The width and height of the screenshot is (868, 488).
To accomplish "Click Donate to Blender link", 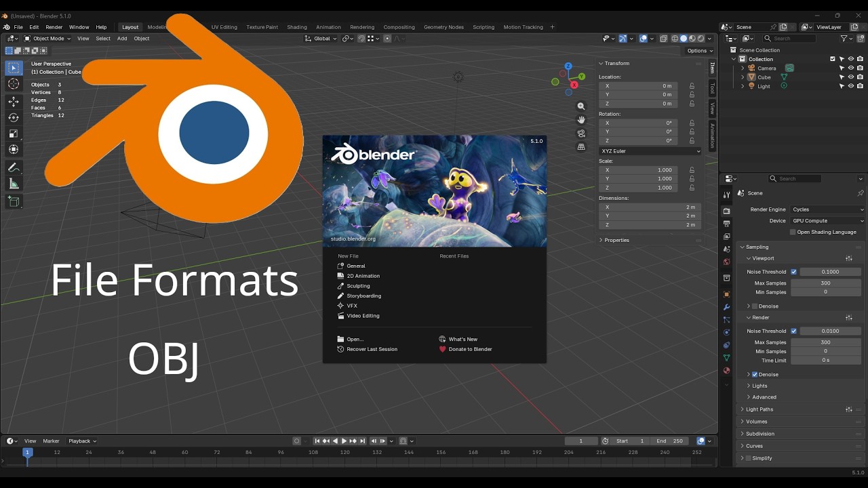I will [x=470, y=350].
